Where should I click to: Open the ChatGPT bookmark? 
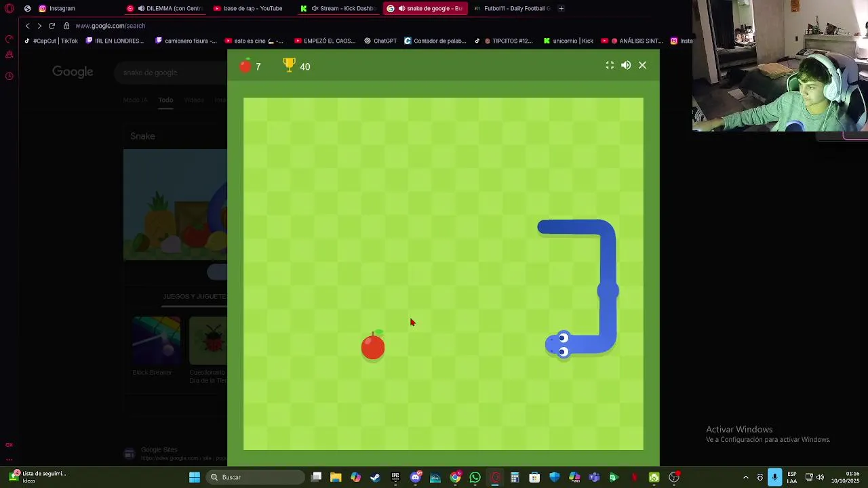coord(380,41)
